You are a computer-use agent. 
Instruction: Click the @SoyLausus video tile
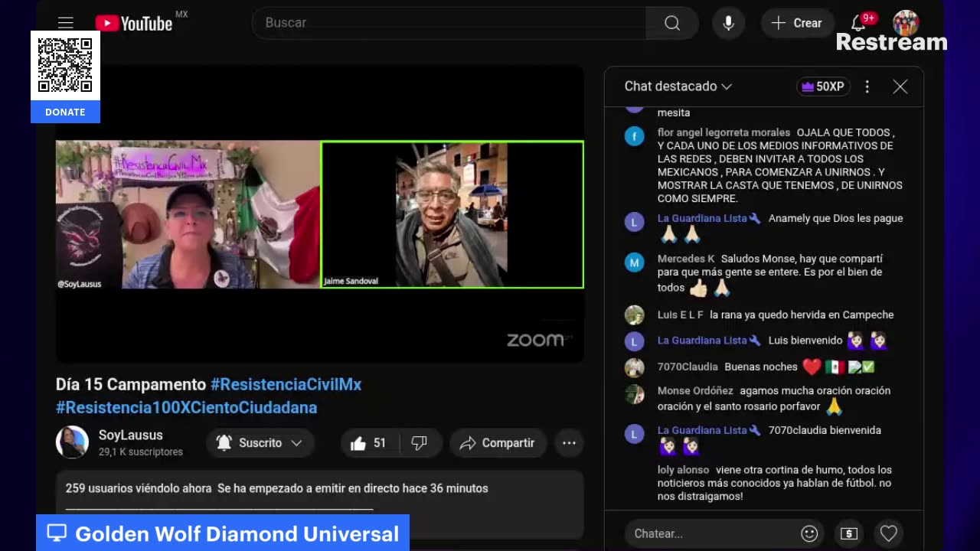tap(188, 214)
